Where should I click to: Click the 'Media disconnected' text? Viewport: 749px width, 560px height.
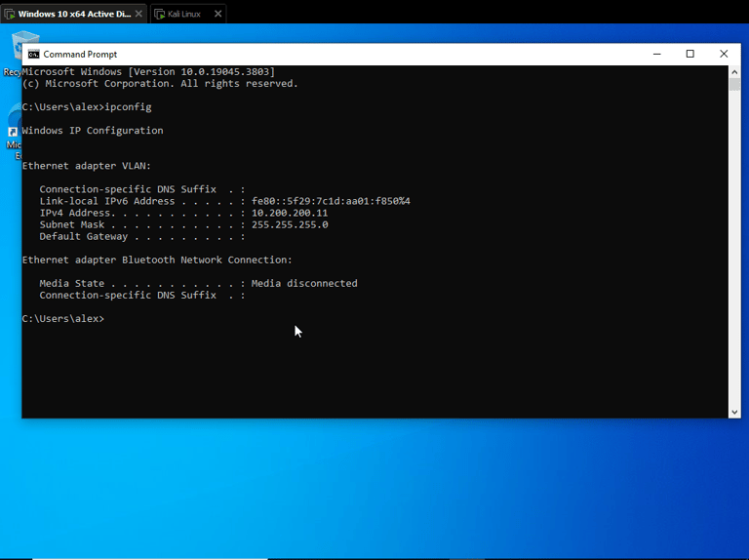304,283
